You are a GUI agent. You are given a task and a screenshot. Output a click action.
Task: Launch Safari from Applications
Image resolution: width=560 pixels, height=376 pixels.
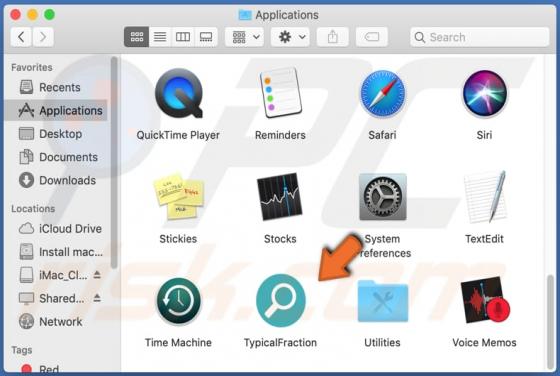[382, 94]
